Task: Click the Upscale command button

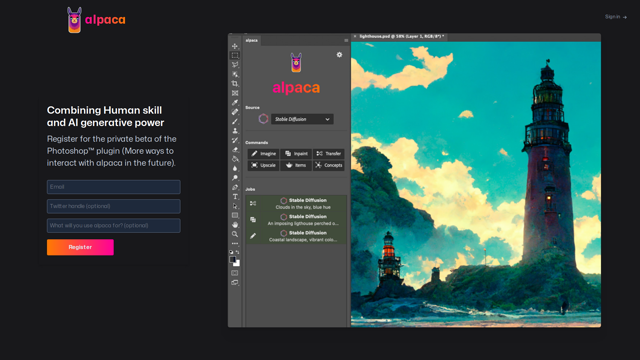Action: 263,165
